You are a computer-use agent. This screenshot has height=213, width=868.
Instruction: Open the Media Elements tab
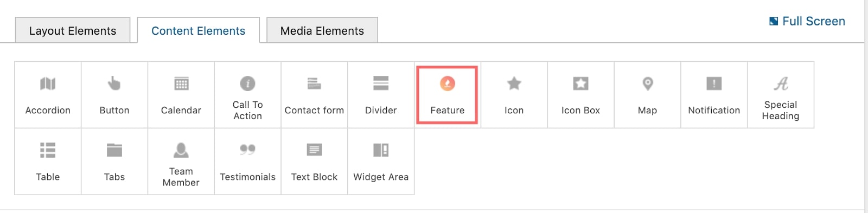[x=322, y=30]
